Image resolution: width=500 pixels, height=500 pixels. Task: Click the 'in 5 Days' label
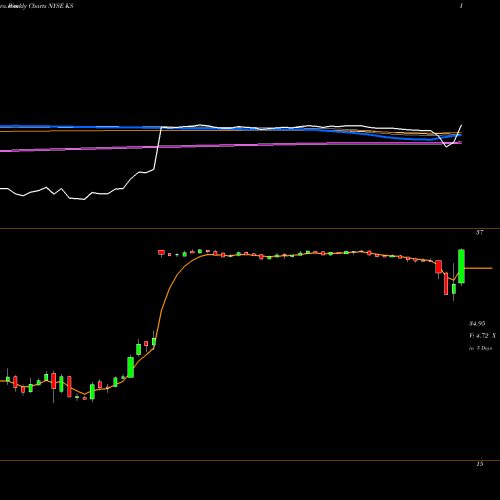click(x=480, y=348)
